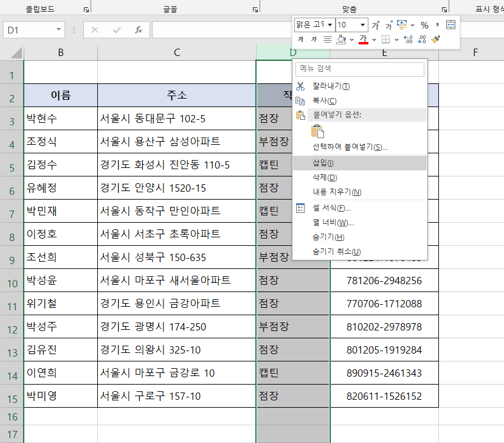This screenshot has height=443, width=504.
Task: Expand fill color options arrow
Action: point(351,40)
